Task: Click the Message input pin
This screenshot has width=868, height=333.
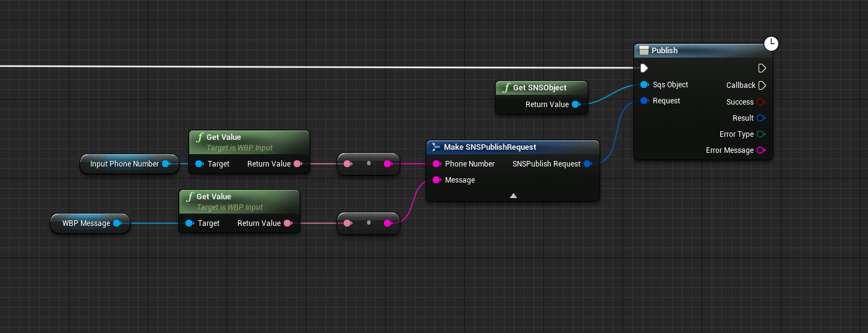Action: point(436,180)
